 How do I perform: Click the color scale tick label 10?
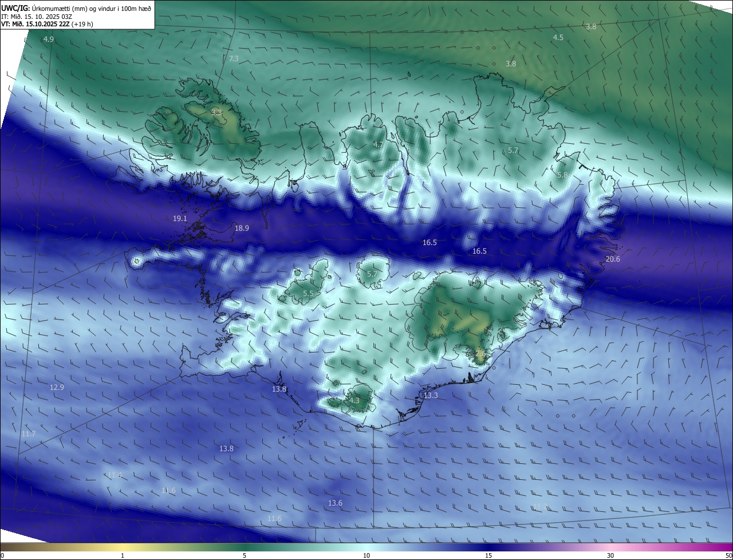366,555
